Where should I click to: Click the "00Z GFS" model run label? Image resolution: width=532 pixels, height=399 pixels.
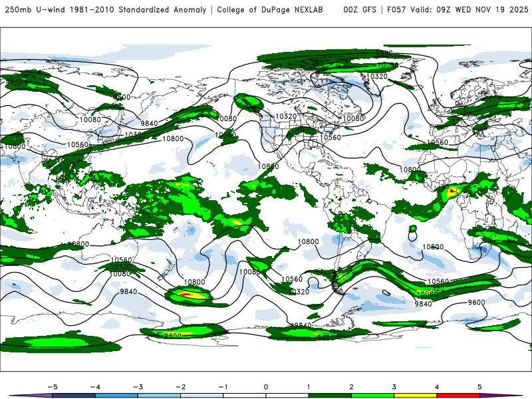click(360, 10)
